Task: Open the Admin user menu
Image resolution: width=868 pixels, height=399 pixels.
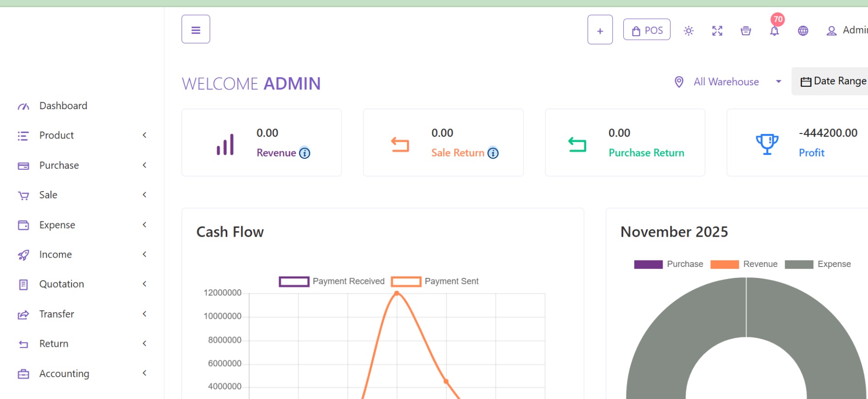Action: pos(847,30)
